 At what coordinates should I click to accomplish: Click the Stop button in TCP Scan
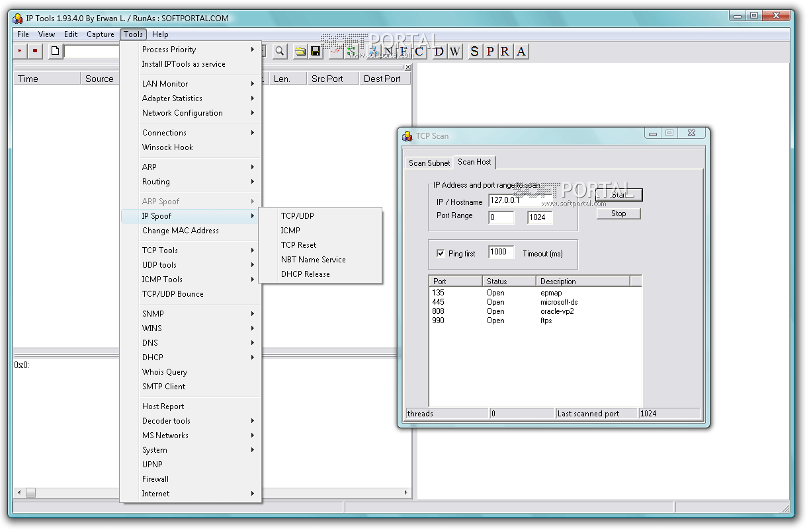(x=618, y=213)
